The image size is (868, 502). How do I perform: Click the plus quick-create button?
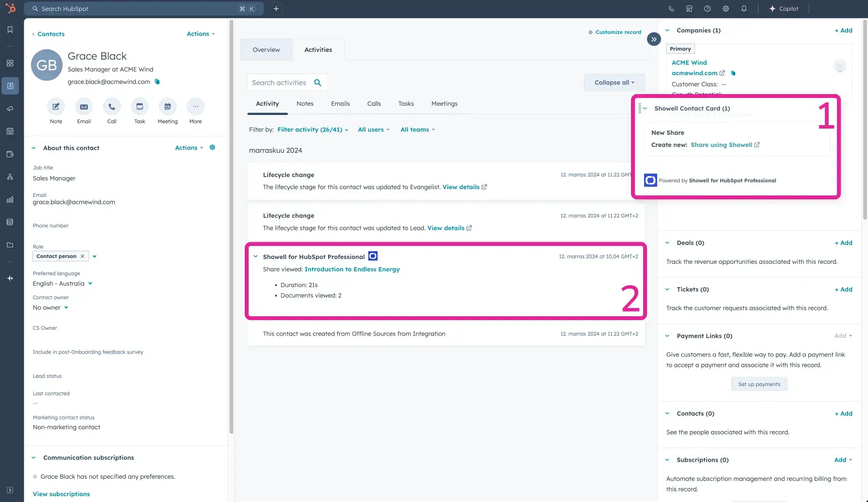coord(276,9)
